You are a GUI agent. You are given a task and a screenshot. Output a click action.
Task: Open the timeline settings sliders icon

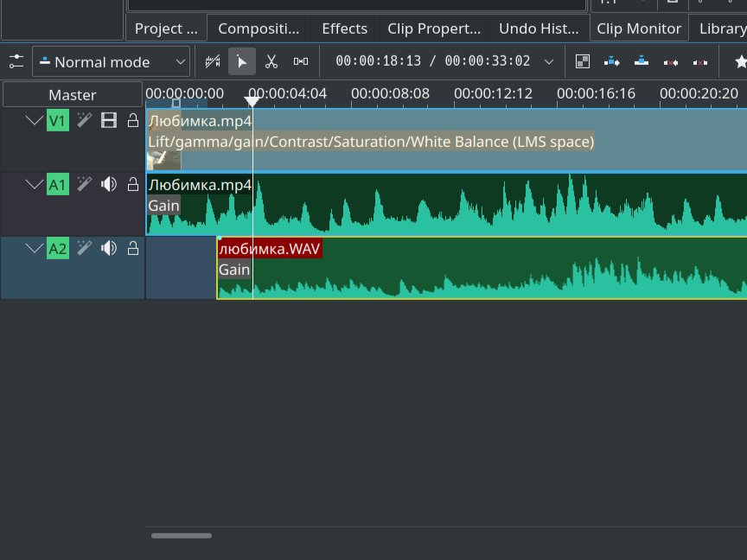tap(16, 61)
